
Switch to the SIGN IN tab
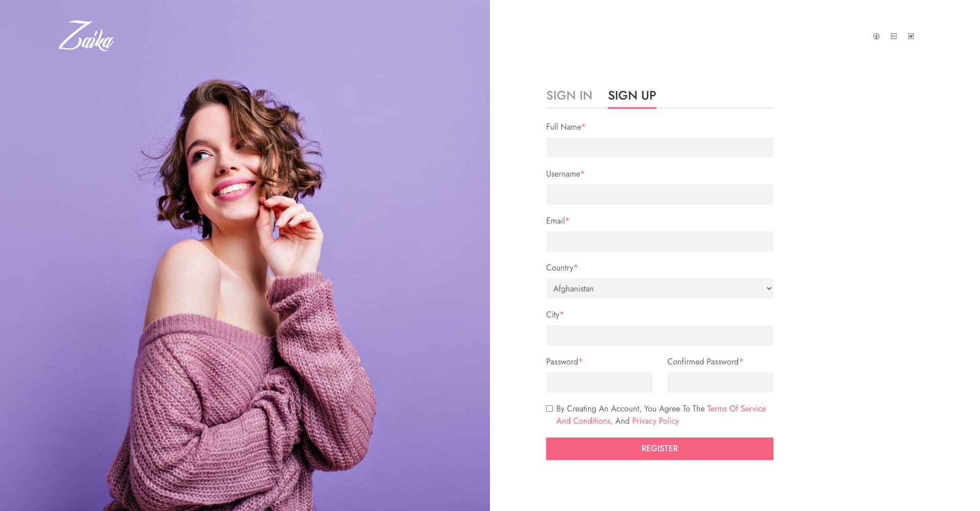[569, 95]
